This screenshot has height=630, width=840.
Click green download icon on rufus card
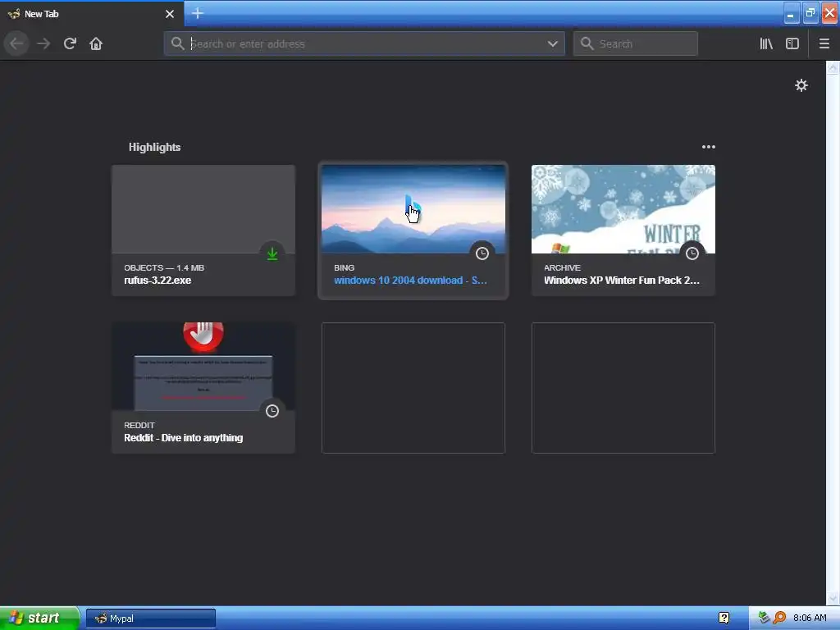click(x=272, y=253)
